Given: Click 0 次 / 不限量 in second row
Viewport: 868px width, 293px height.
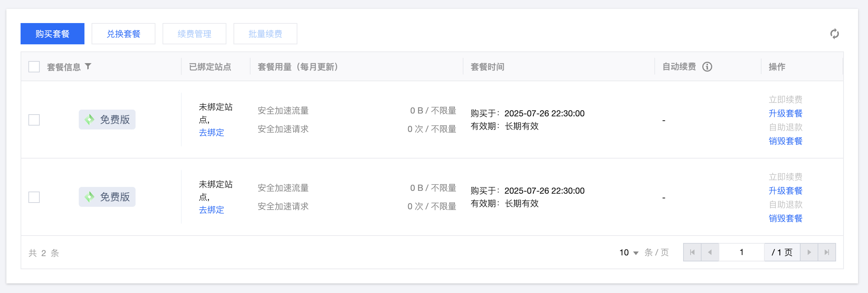Looking at the screenshot, I should (432, 206).
